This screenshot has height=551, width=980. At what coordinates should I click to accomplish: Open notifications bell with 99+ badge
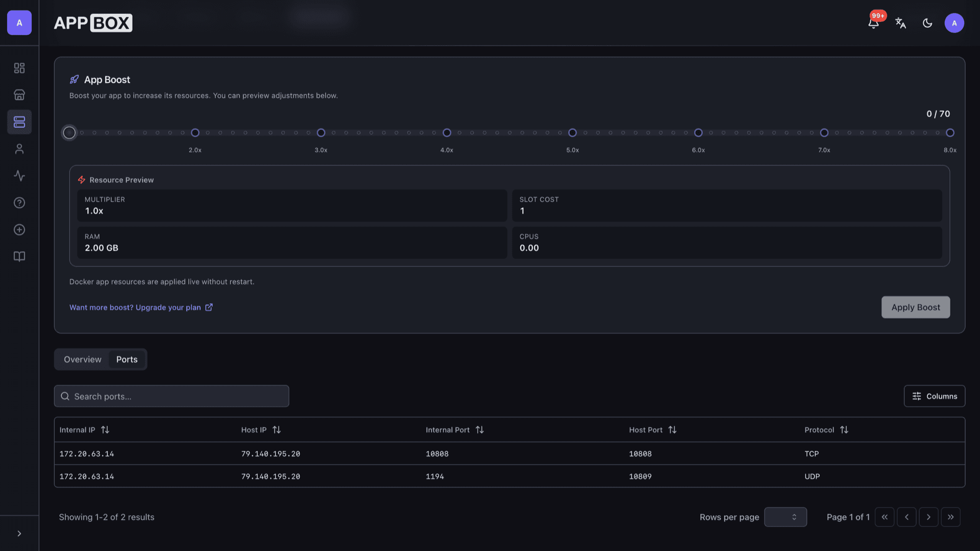pyautogui.click(x=874, y=23)
